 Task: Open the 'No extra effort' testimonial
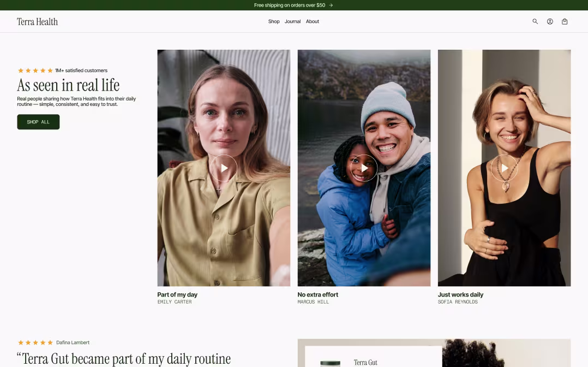(x=317, y=294)
